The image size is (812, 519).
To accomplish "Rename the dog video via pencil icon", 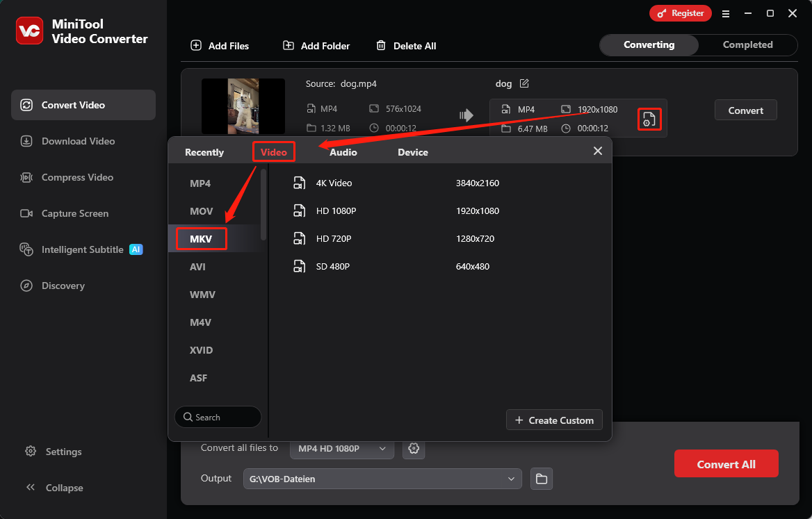I will (x=524, y=83).
